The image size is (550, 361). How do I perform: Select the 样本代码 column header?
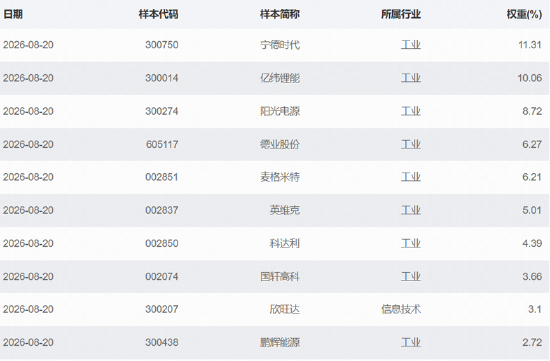[159, 14]
